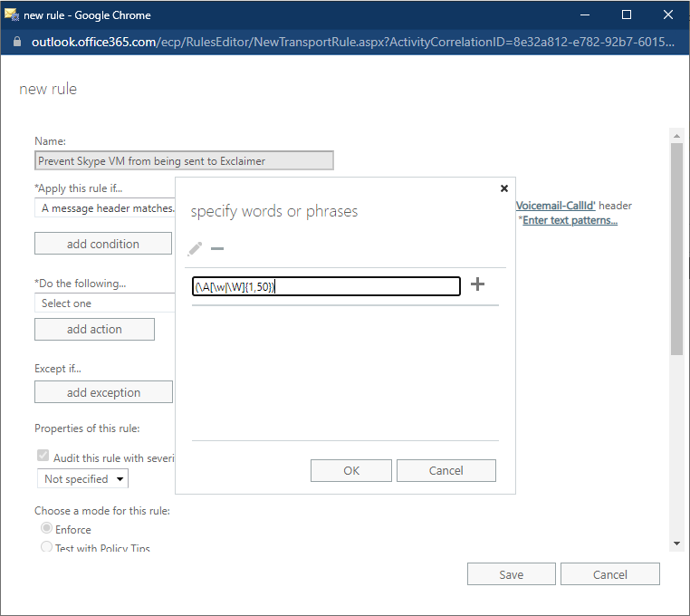
Task: Select Test with Policy Tips radio option
Action: 46,547
